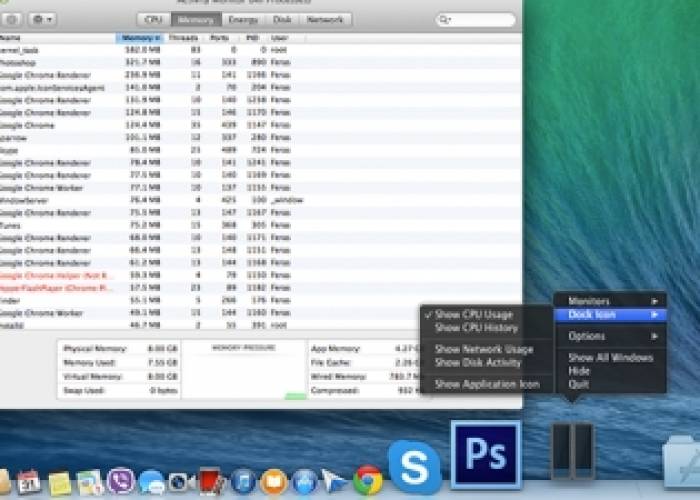Open Messages from the Dock
Viewport: 700px width, 500px height.
pyautogui.click(x=151, y=483)
